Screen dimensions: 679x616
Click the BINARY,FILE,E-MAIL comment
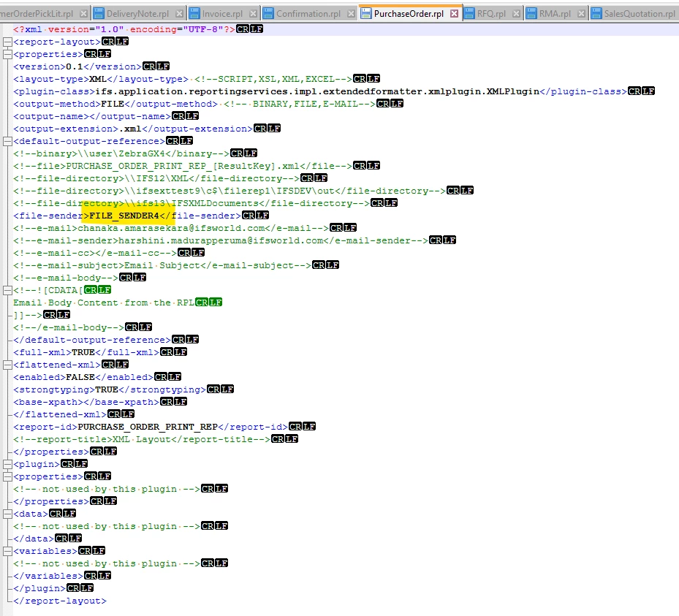[300, 104]
